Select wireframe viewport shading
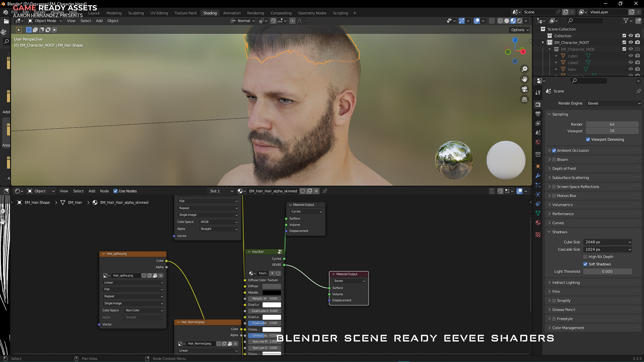644x362 pixels. [x=500, y=21]
